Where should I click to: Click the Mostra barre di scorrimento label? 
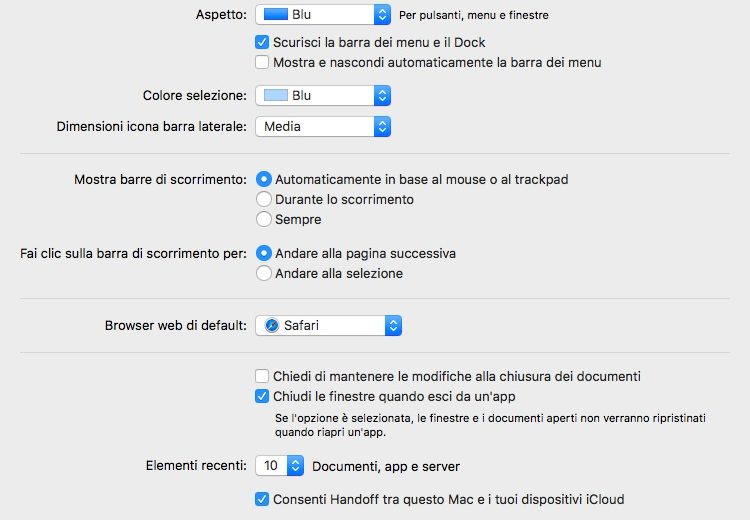(x=160, y=180)
